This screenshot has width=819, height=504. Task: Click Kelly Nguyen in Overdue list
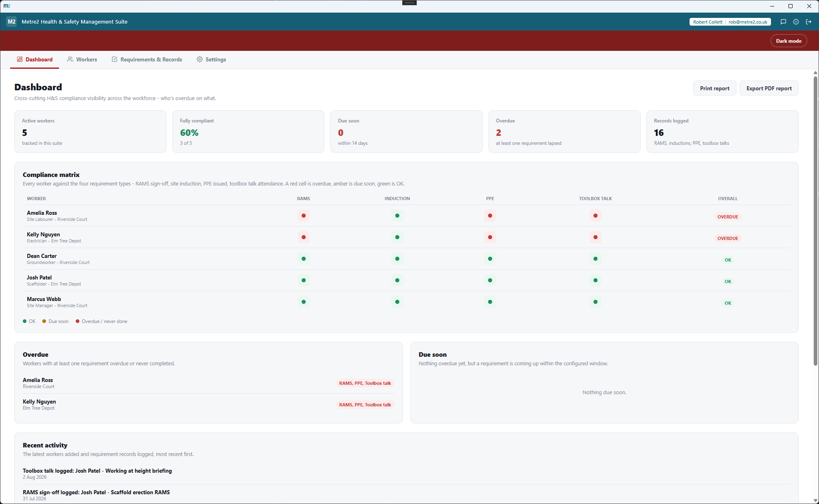(x=208, y=404)
